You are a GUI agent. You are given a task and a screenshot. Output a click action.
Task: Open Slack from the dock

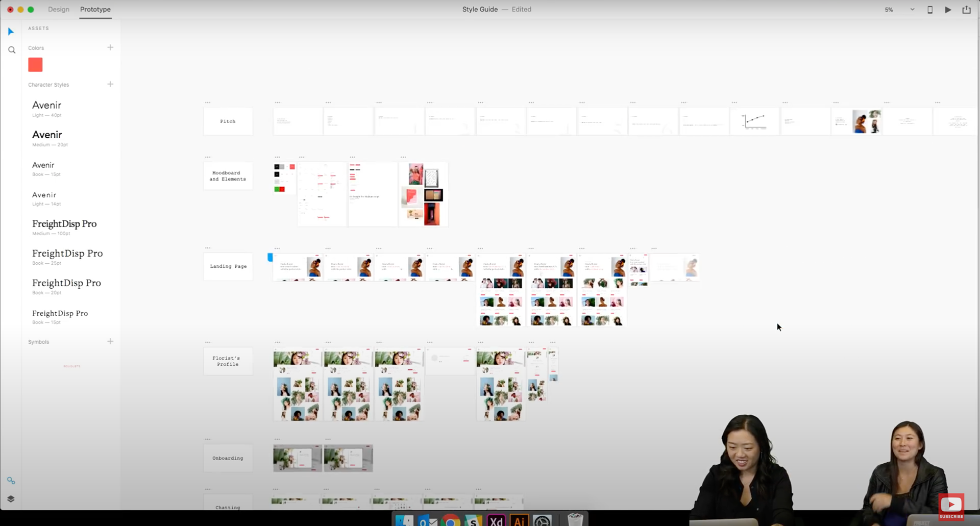[x=473, y=521]
